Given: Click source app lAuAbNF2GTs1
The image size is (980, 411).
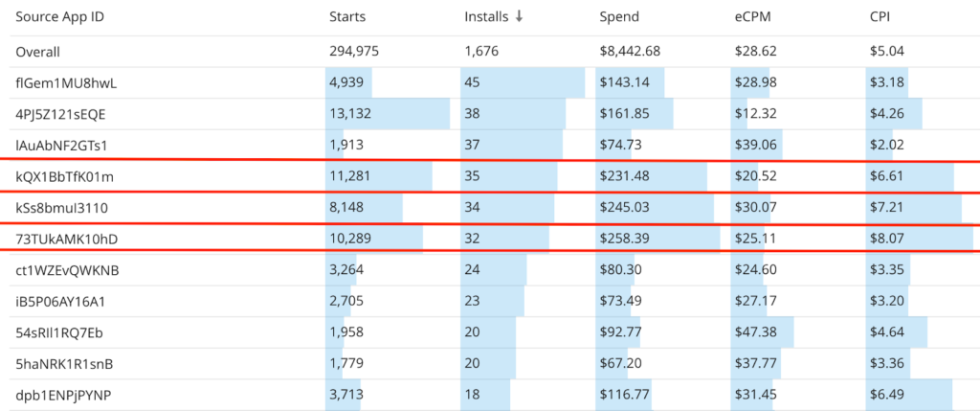Looking at the screenshot, I should click(x=60, y=145).
